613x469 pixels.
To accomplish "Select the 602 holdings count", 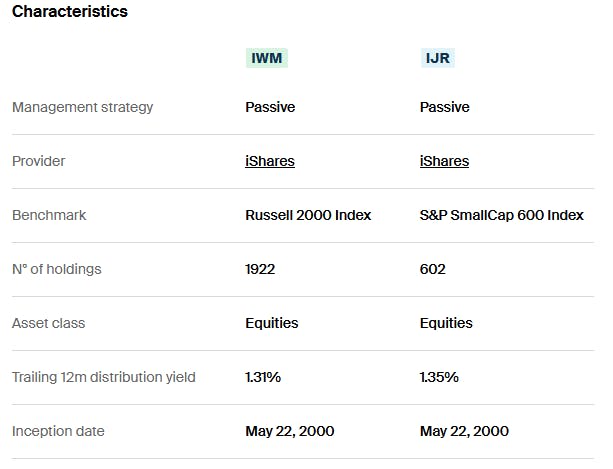I will pyautogui.click(x=433, y=269).
